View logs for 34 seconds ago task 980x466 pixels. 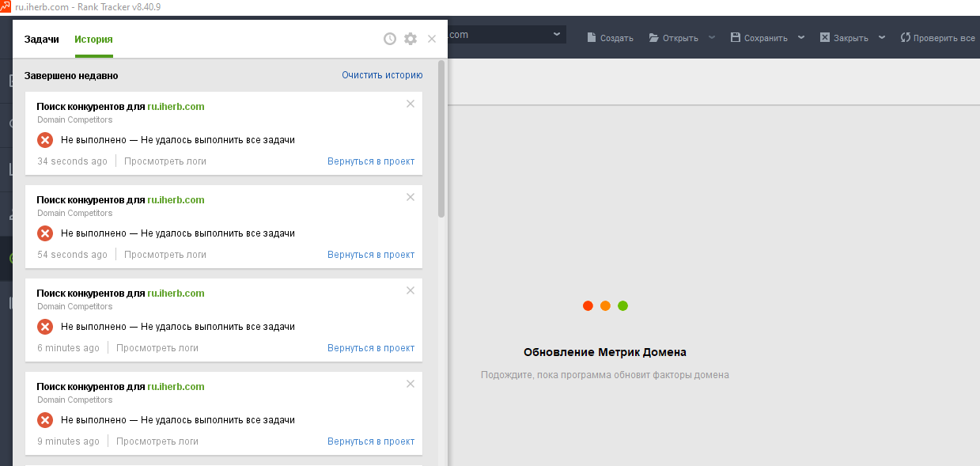coord(165,161)
